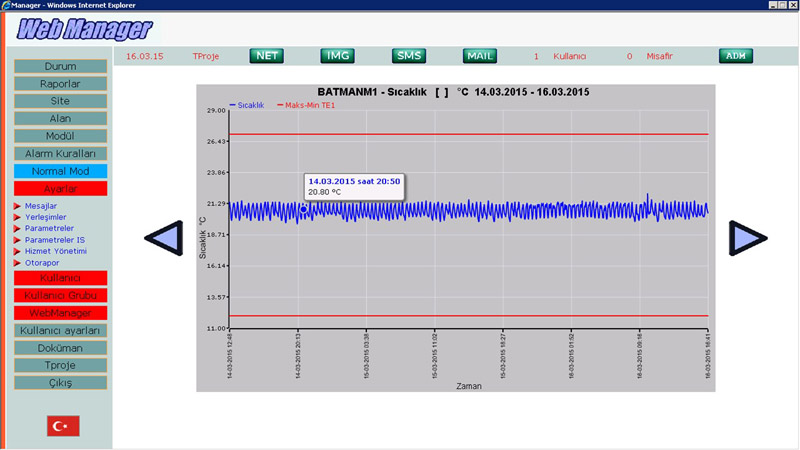Open the Hizmet Yönetimi link
The width and height of the screenshot is (800, 450).
click(x=56, y=252)
